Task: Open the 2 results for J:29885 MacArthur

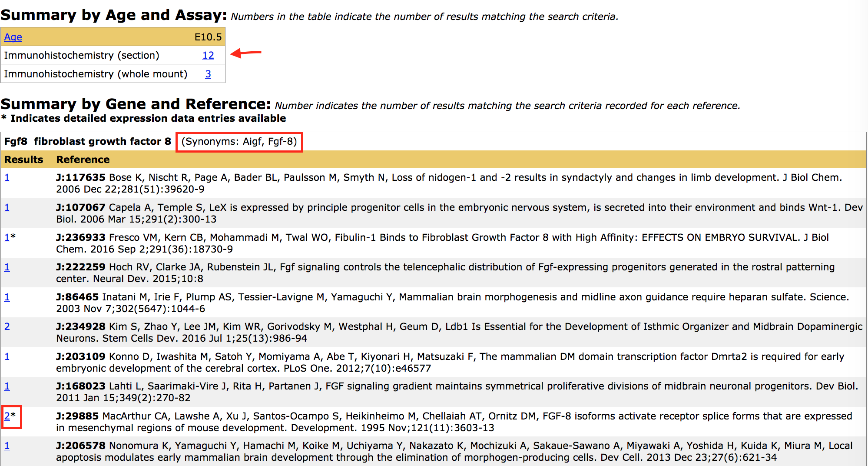Action: point(7,416)
